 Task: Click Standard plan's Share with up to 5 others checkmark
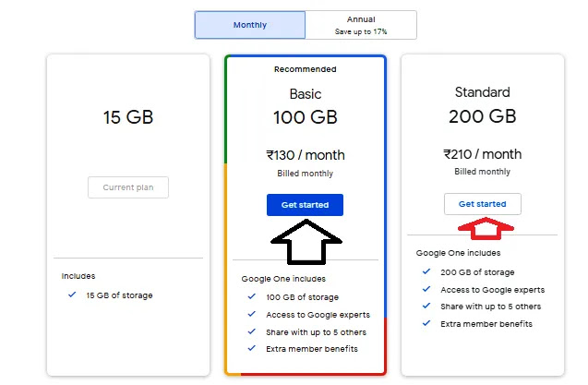[x=426, y=306]
